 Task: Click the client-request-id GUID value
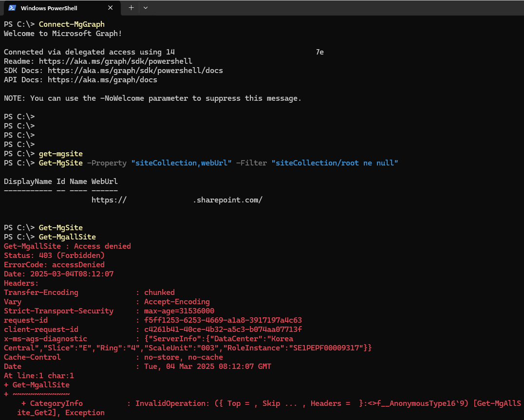click(223, 329)
